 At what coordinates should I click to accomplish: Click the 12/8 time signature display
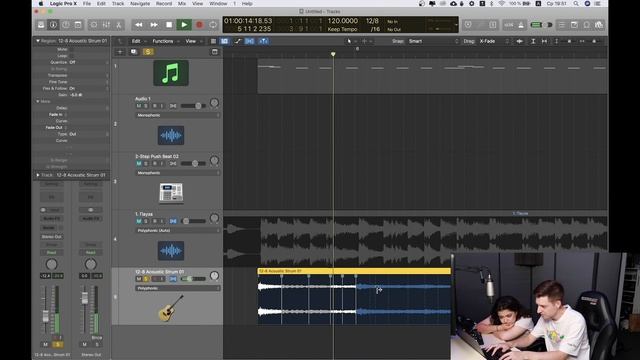click(x=372, y=21)
